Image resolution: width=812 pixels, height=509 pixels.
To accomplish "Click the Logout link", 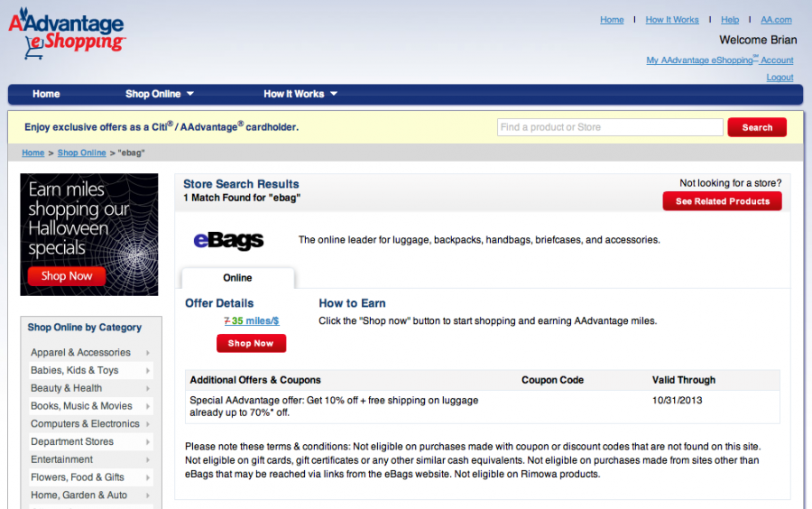I will click(x=780, y=77).
